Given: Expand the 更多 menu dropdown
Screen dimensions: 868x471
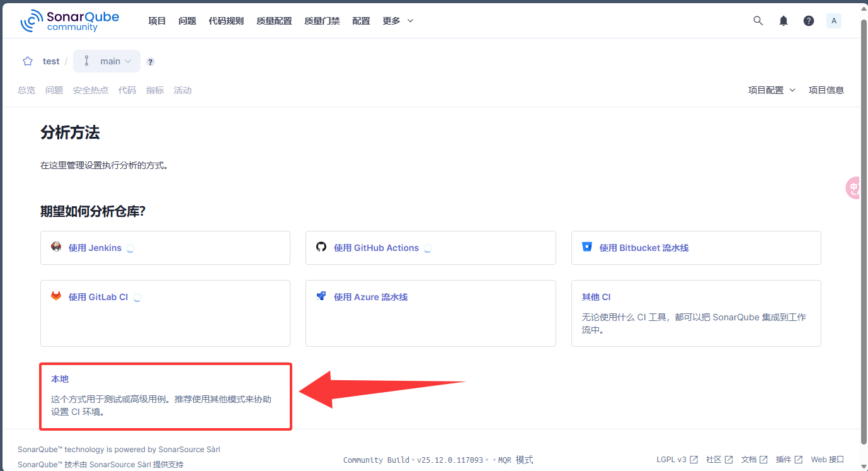Looking at the screenshot, I should (398, 21).
